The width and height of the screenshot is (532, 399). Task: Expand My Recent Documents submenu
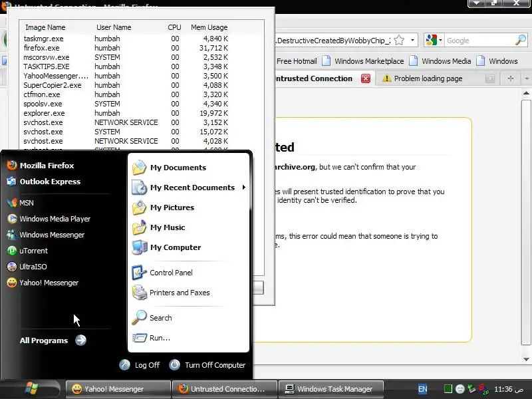(189, 188)
